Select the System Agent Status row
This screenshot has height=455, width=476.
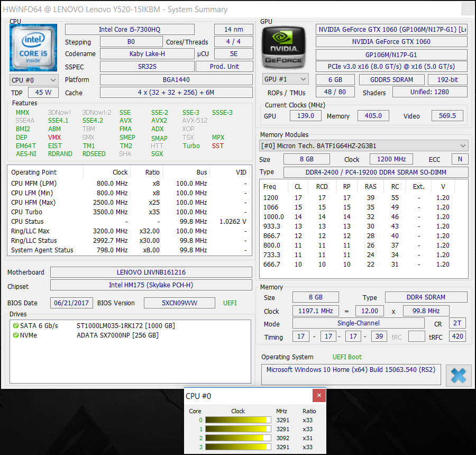130,250
